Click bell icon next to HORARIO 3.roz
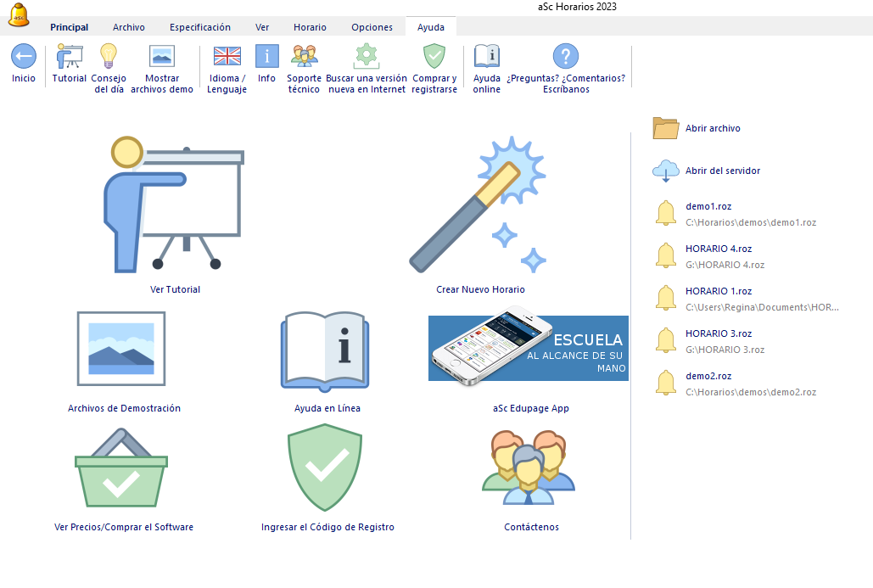The height and width of the screenshot is (588, 873). (666, 340)
